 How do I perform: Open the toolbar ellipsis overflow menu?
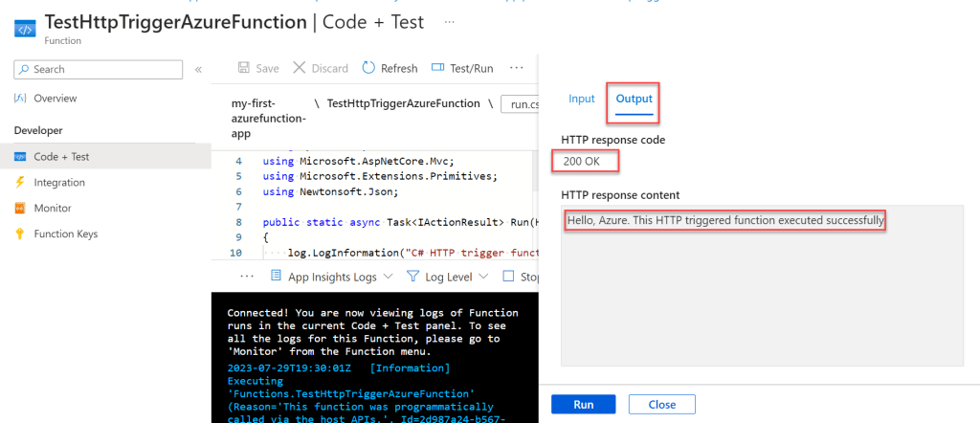tap(516, 68)
